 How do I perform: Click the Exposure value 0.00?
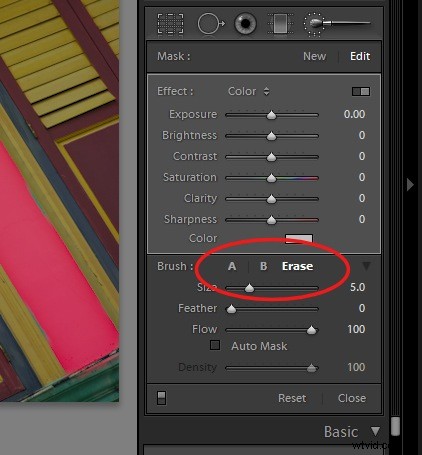354,114
